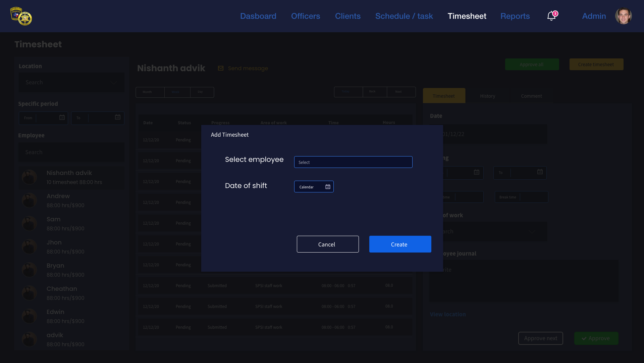Click the calendar icon in Date of shift
The width and height of the screenshot is (644, 363).
(328, 187)
